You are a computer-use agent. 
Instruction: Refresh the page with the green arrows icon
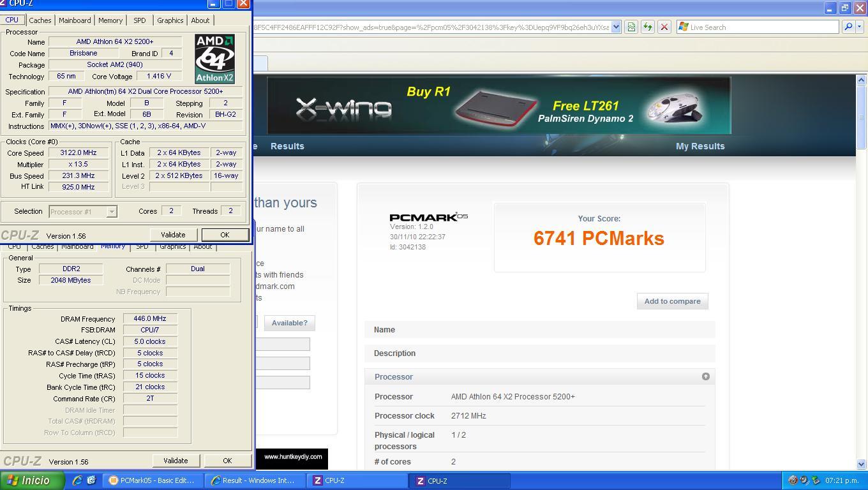[x=648, y=27]
